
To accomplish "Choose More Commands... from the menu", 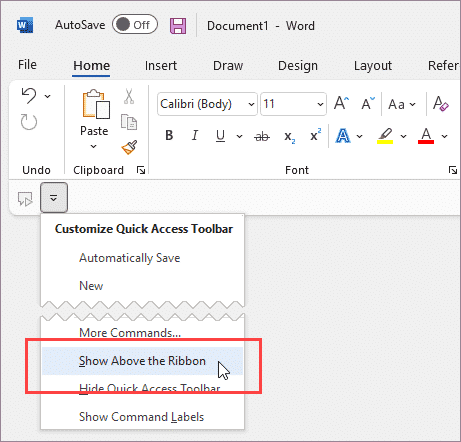I will (x=130, y=333).
